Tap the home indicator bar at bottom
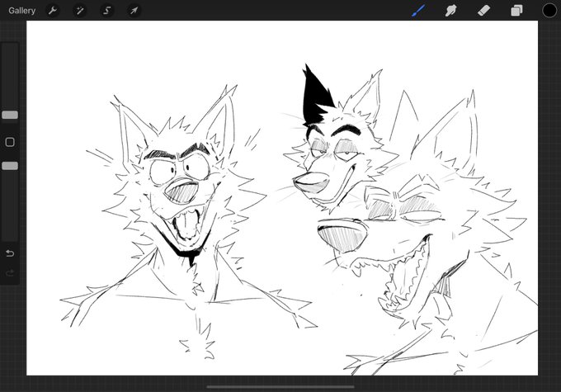The width and height of the screenshot is (561, 392). pyautogui.click(x=280, y=386)
